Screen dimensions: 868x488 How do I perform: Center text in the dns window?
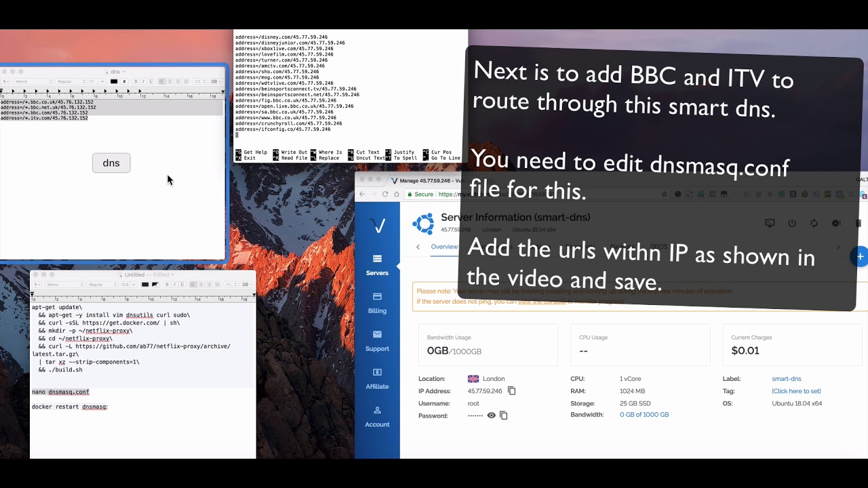[170, 81]
